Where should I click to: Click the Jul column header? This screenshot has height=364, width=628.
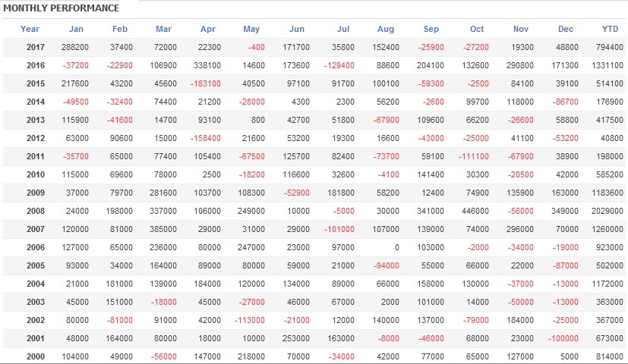pos(342,30)
